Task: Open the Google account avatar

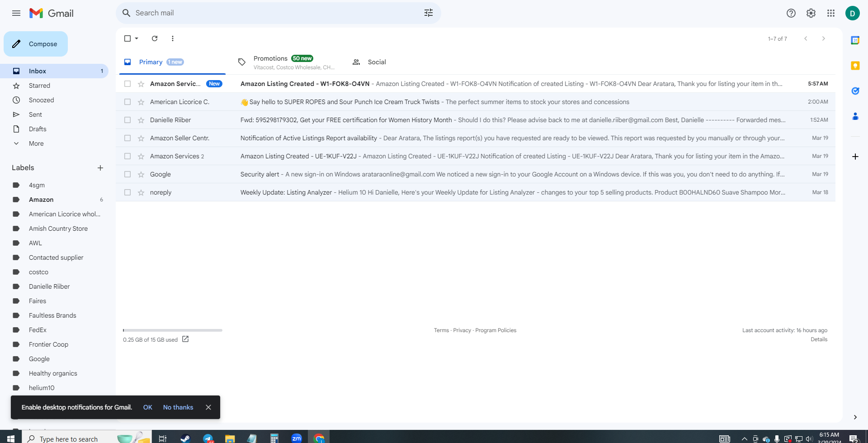Action: click(853, 13)
